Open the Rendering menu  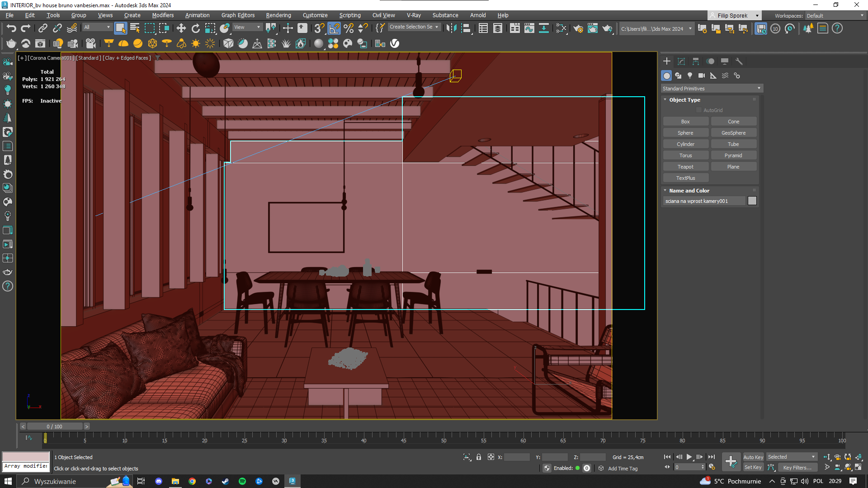(278, 15)
